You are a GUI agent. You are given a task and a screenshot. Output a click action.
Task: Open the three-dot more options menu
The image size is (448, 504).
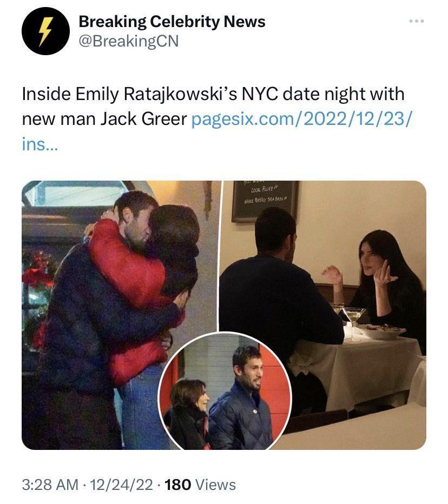click(417, 21)
